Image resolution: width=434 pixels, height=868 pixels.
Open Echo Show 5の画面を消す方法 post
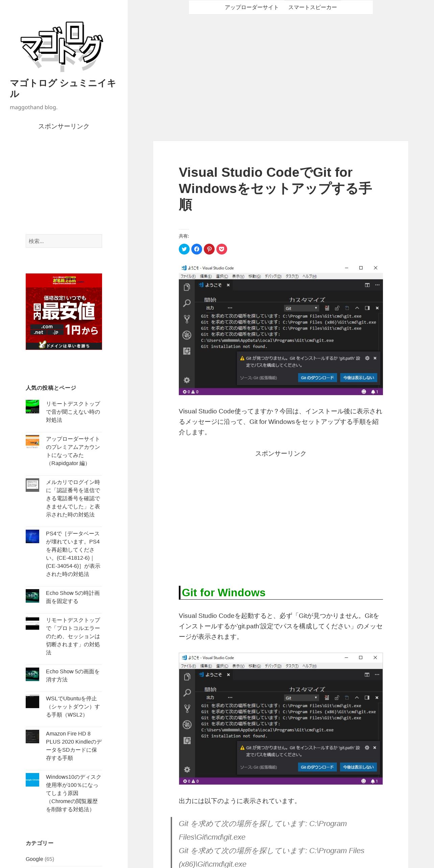point(73,675)
